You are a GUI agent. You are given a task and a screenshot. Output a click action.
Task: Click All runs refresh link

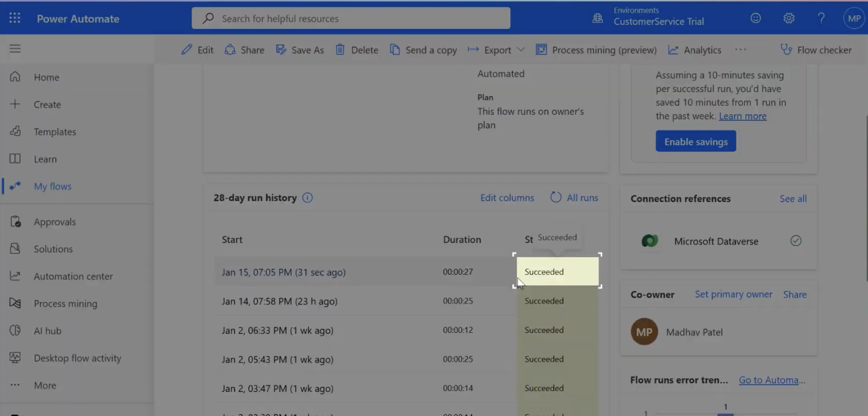pos(574,198)
